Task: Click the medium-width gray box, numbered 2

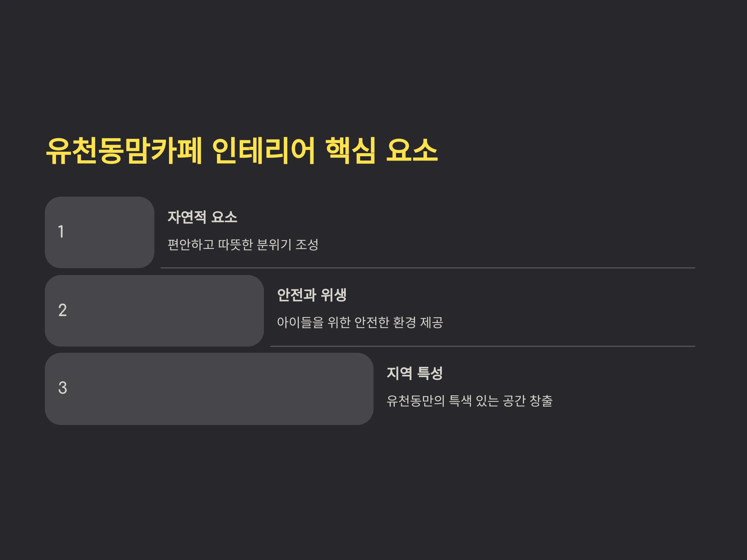Action: pos(154,311)
